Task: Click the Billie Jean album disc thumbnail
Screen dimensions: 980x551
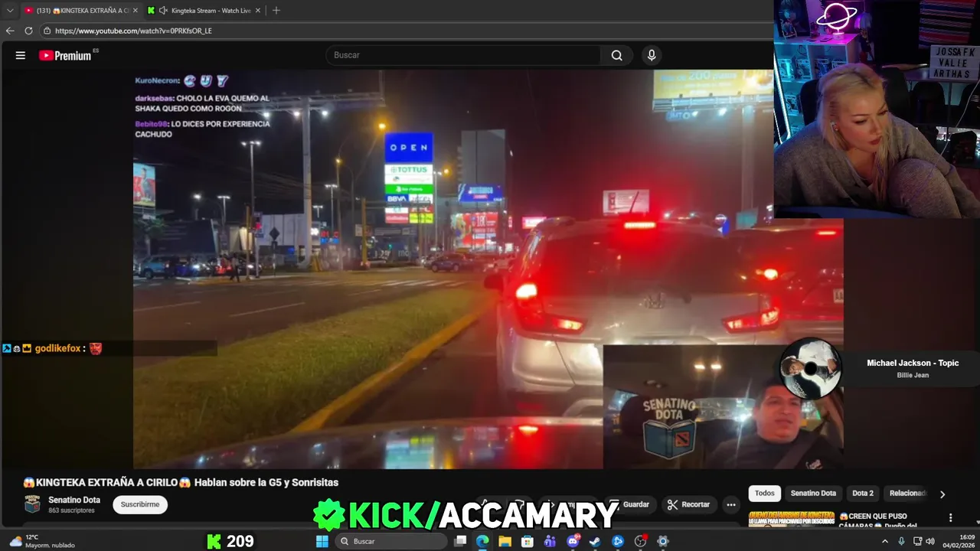Action: [811, 369]
